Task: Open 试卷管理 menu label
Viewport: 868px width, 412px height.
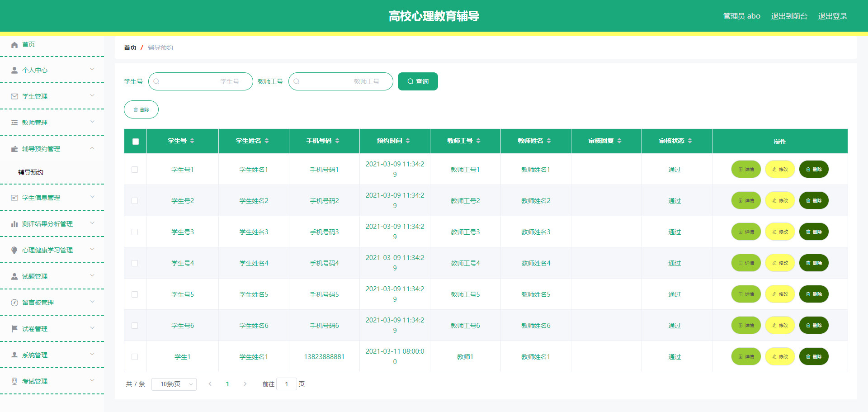Action: click(35, 329)
